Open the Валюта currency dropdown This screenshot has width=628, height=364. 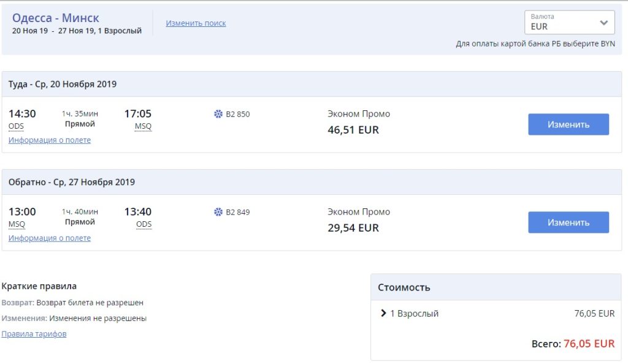tap(569, 23)
